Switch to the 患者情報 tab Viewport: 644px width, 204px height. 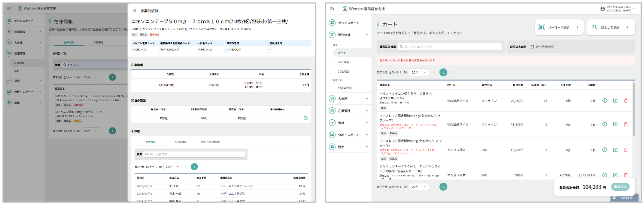(150, 142)
